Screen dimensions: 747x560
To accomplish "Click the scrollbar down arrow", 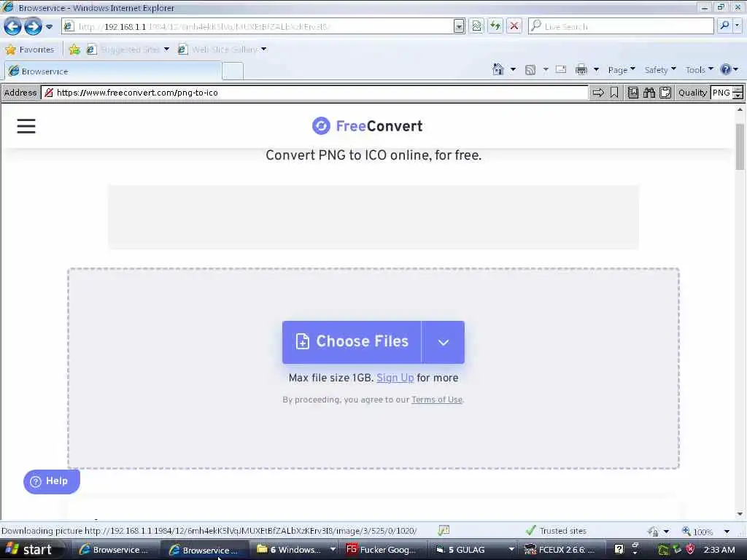I will point(740,514).
